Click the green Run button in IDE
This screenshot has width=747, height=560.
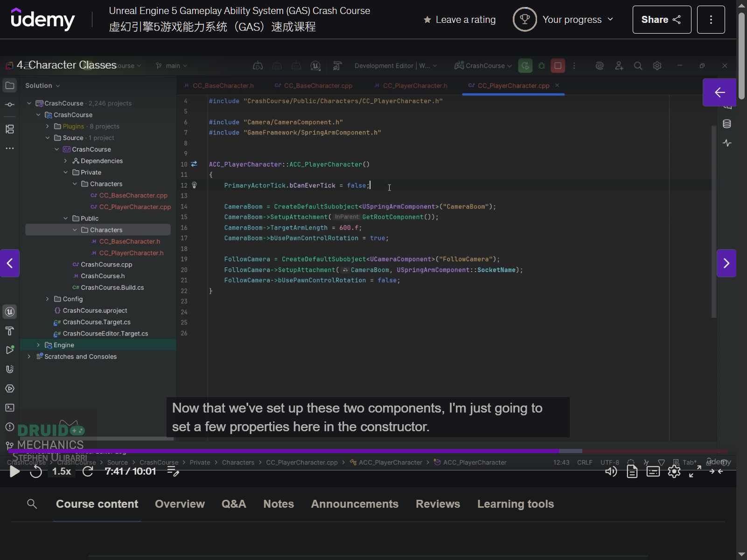(x=525, y=66)
